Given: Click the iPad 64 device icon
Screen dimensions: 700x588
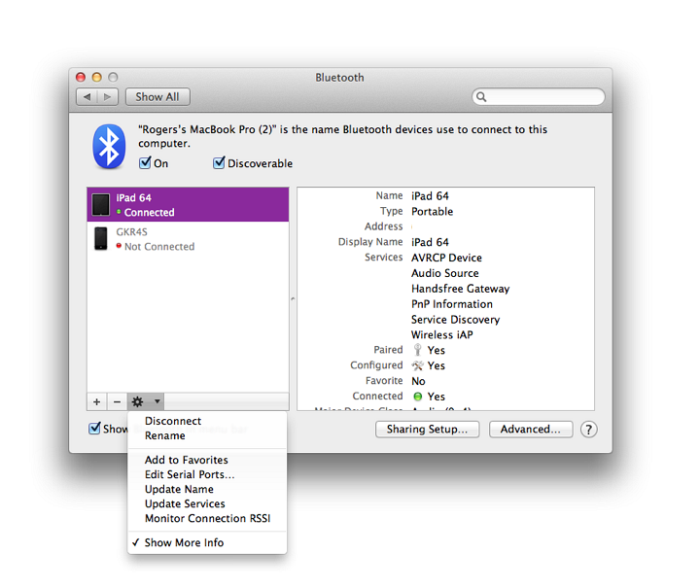Looking at the screenshot, I should (x=101, y=205).
